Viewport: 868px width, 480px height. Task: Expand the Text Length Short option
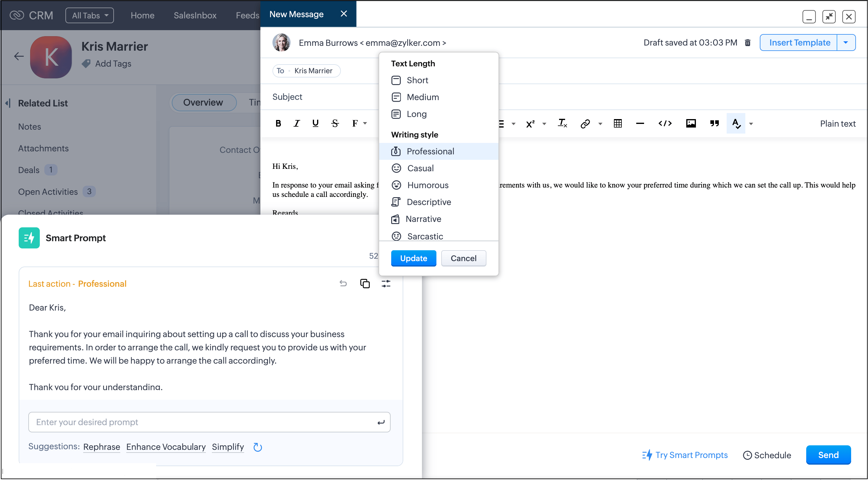(x=417, y=80)
